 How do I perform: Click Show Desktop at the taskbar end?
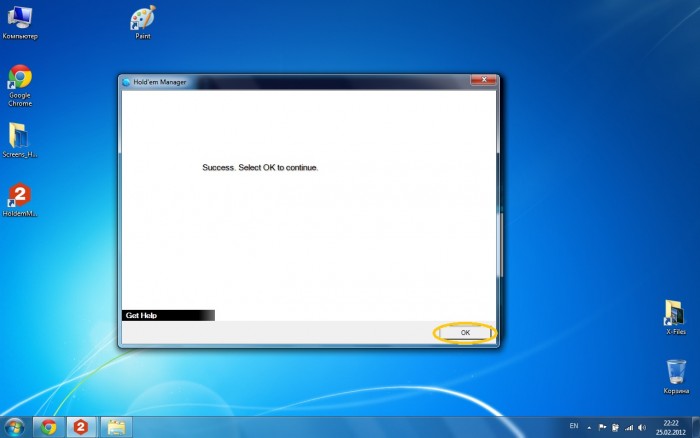tap(696, 427)
